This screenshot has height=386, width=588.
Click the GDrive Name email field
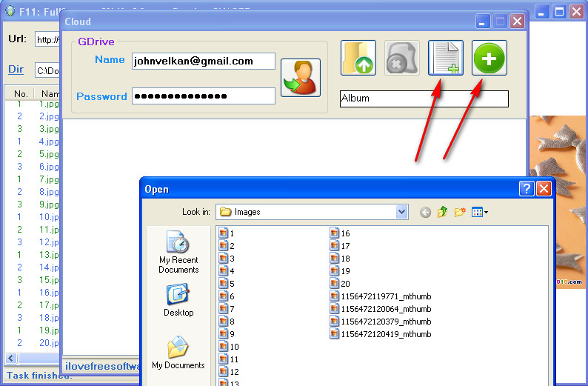[204, 61]
